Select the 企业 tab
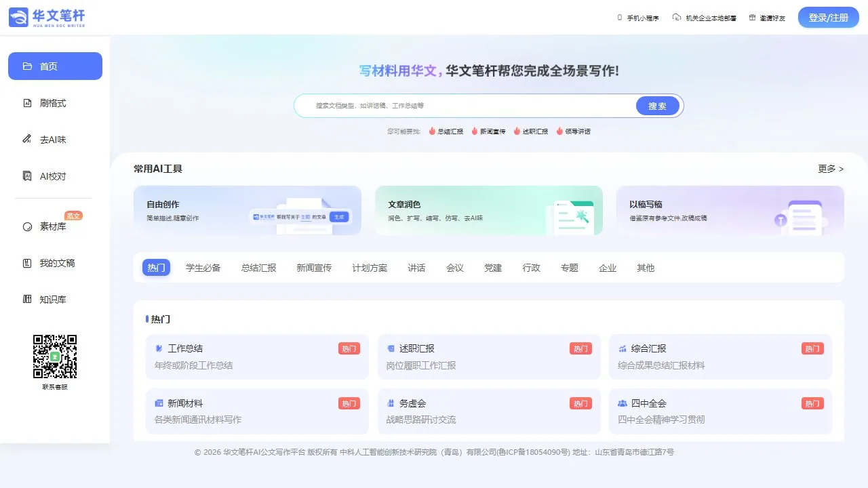Image resolution: width=868 pixels, height=488 pixels. point(608,268)
